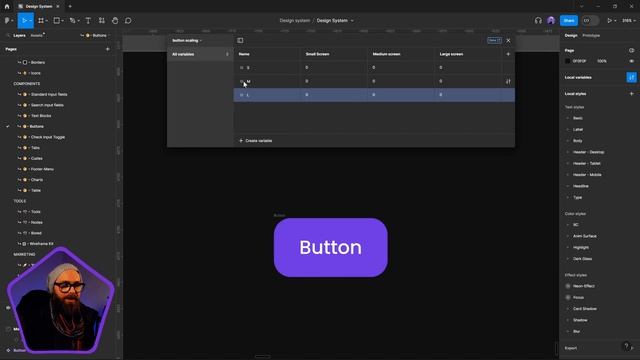Edit Large screen value for M

(467, 81)
